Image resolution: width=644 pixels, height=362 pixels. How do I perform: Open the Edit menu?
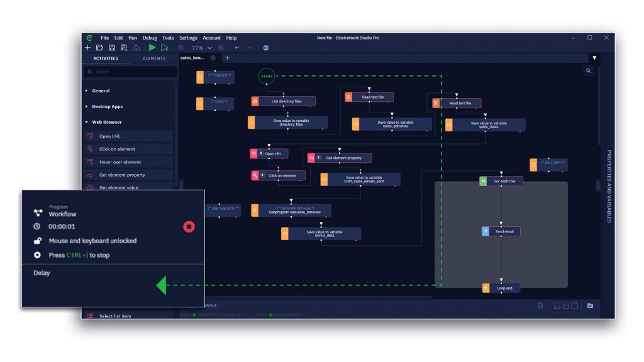(118, 38)
